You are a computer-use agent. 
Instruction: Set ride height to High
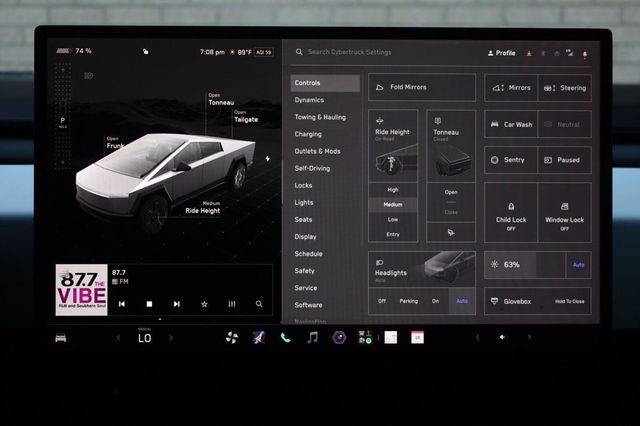393,190
